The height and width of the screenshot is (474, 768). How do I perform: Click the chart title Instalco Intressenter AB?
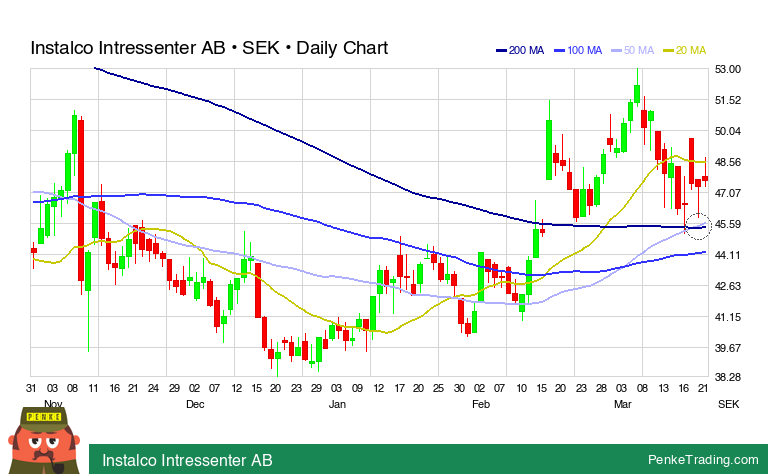[x=209, y=48]
